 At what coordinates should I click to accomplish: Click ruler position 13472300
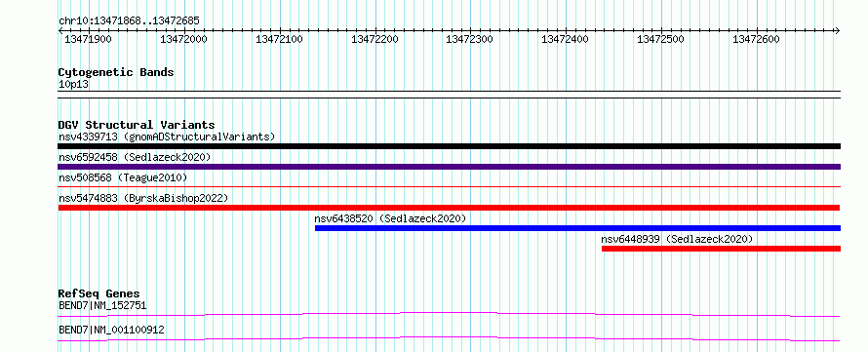pos(469,39)
